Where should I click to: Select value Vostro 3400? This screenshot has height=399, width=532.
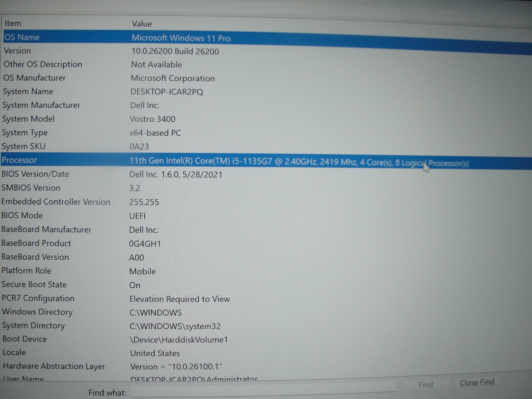(x=153, y=119)
